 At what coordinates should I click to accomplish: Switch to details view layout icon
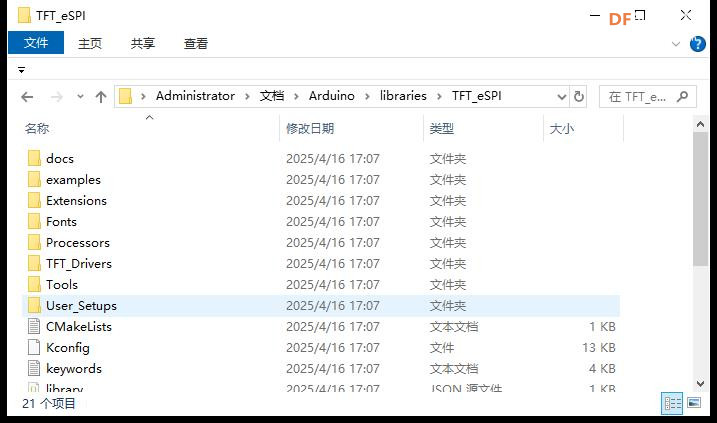point(673,403)
